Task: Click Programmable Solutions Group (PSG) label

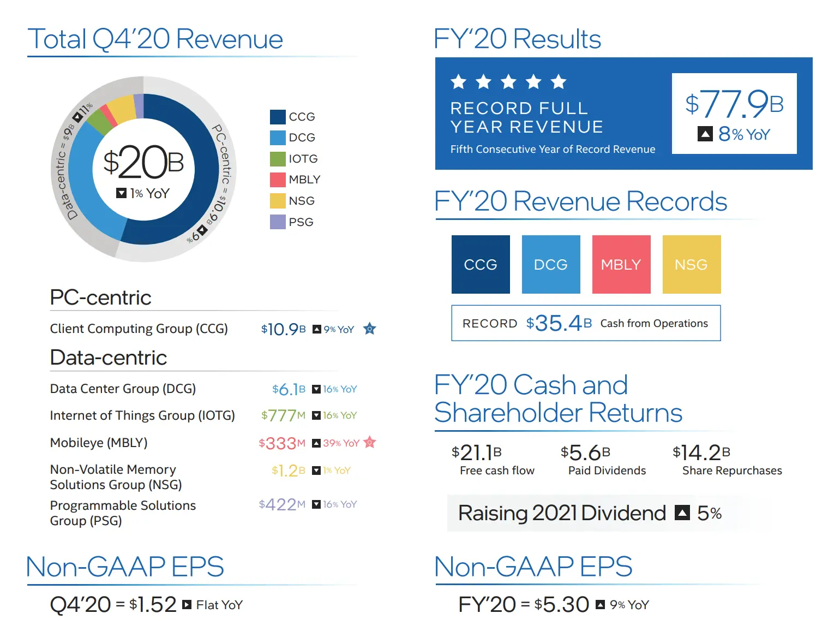Action: click(x=123, y=513)
